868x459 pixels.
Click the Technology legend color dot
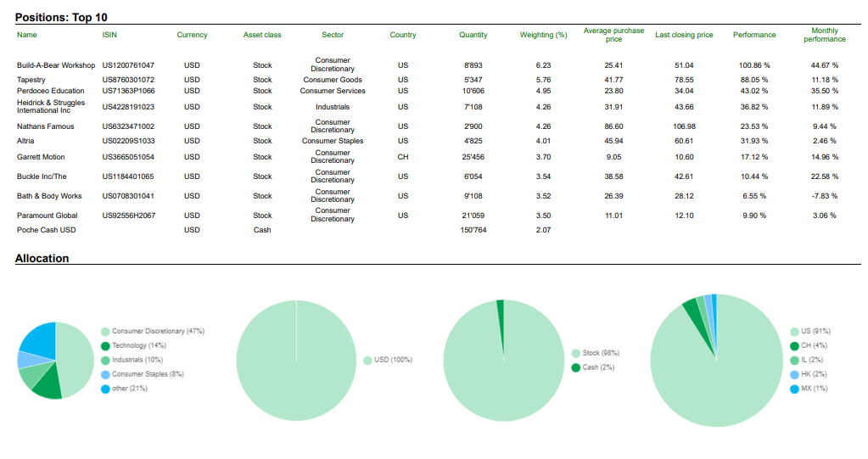pyautogui.click(x=105, y=346)
